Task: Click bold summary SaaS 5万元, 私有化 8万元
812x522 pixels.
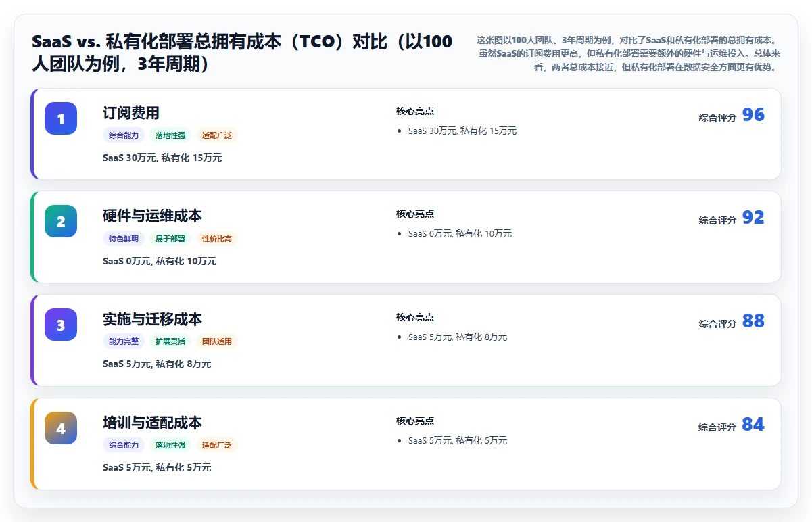Action: click(x=157, y=364)
